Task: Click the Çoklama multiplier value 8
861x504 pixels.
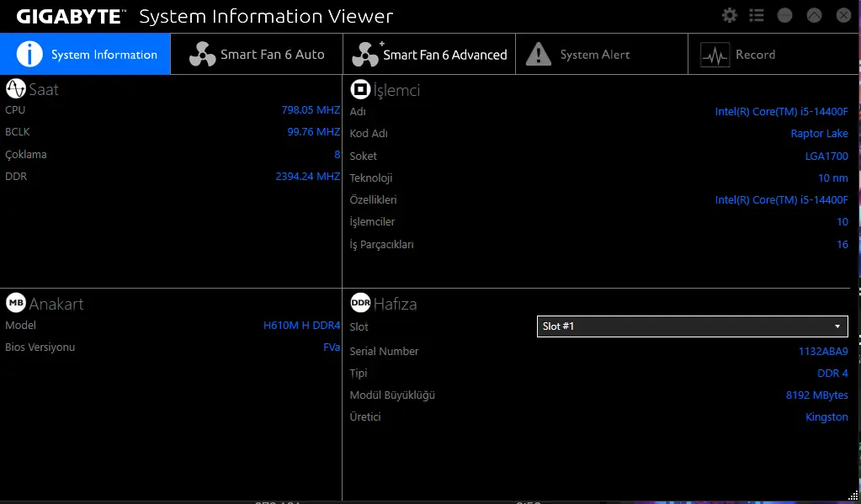Action: tap(337, 154)
